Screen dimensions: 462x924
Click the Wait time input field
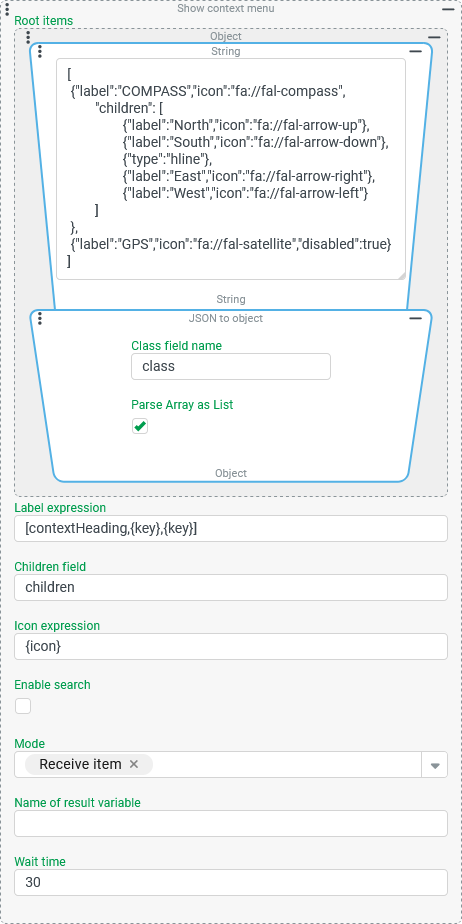click(x=231, y=882)
